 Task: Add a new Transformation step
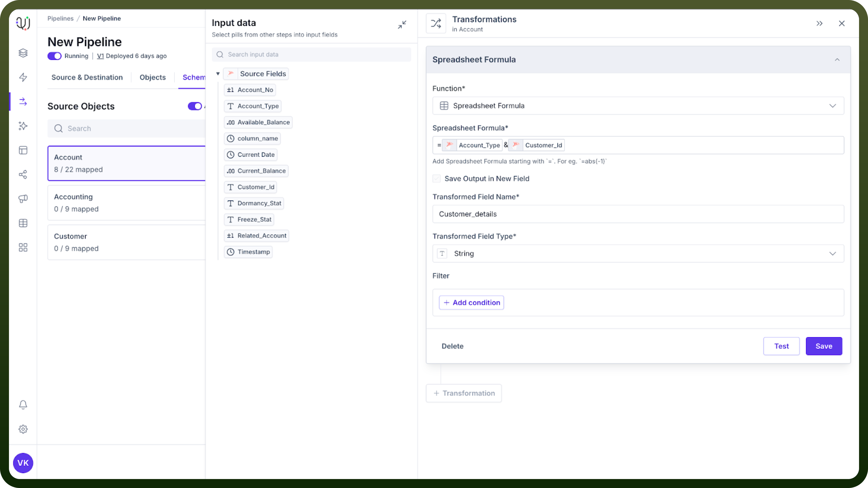coord(464,393)
